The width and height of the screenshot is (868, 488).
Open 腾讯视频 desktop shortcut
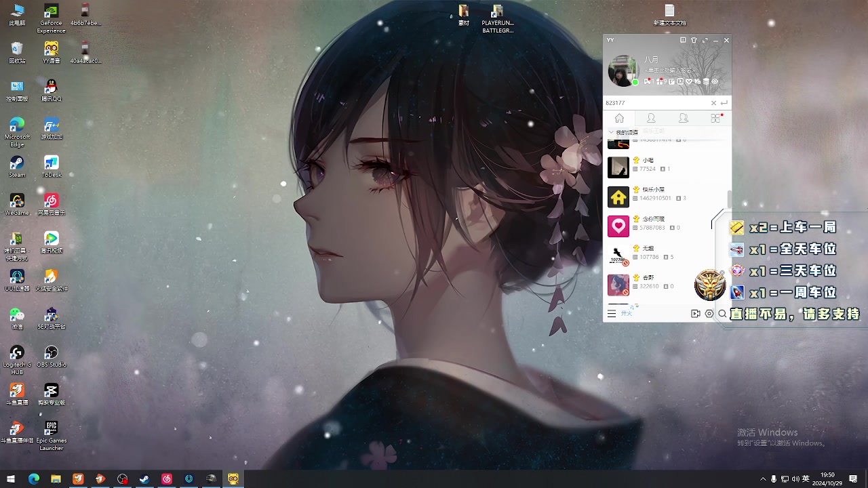(x=51, y=242)
